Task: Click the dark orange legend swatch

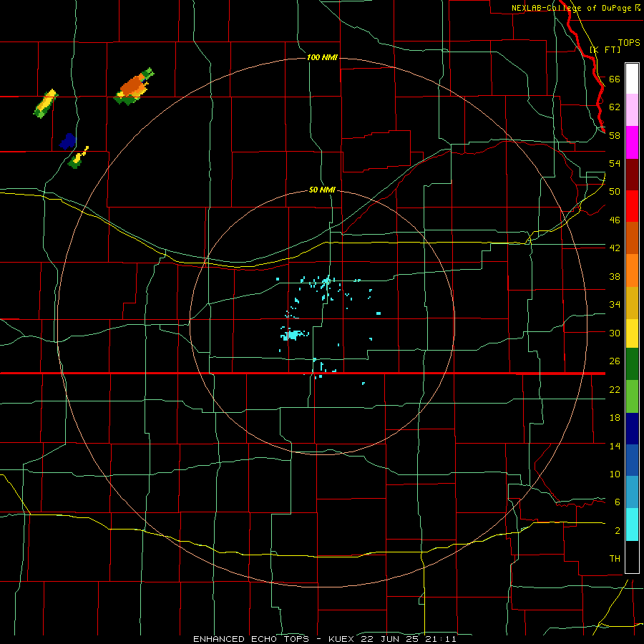Action: pos(632,238)
